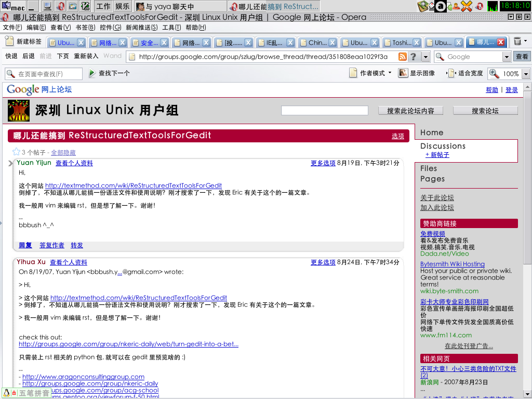The height and width of the screenshot is (399, 532).
Task: Expand 更多选项 on Yihua Xu's post
Action: click(x=323, y=262)
